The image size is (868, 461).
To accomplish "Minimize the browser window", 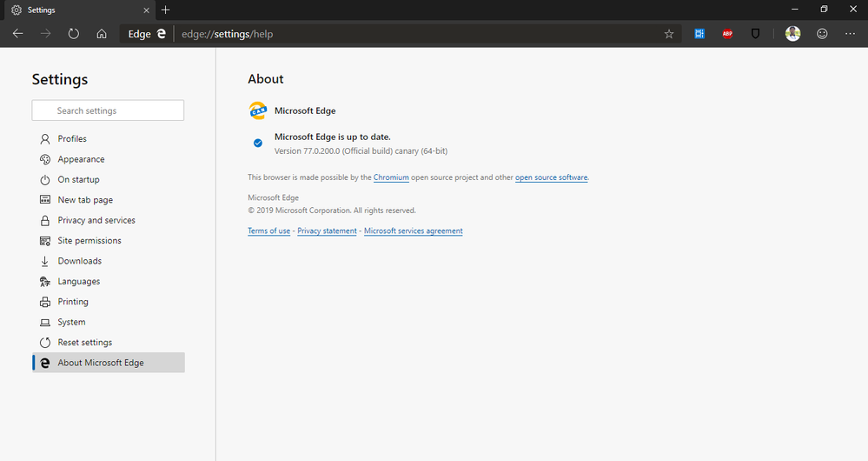I will [795, 10].
